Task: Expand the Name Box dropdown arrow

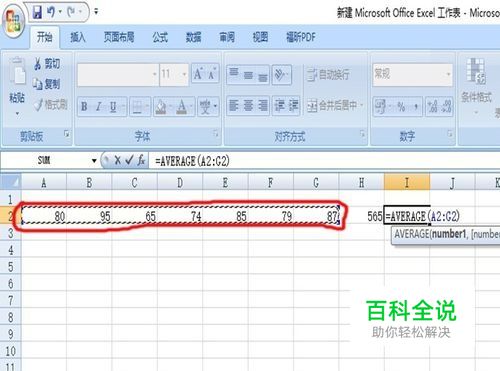Action: [x=94, y=161]
